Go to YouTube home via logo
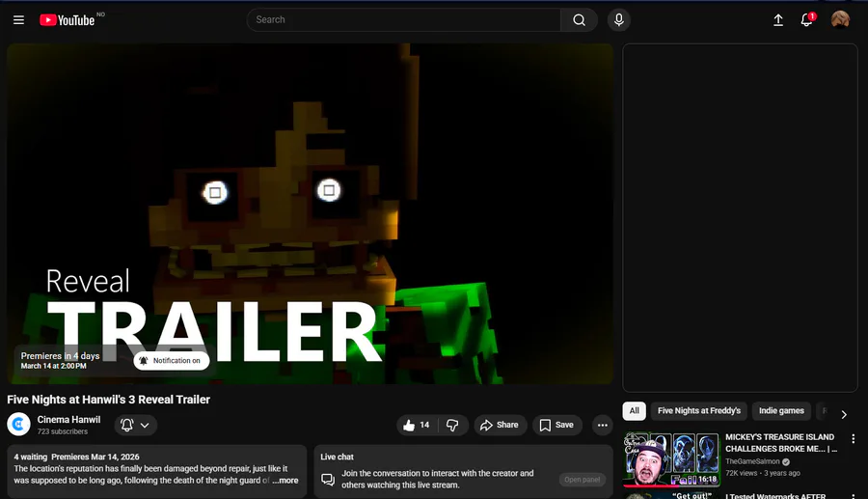The height and width of the screenshot is (499, 868). click(67, 20)
